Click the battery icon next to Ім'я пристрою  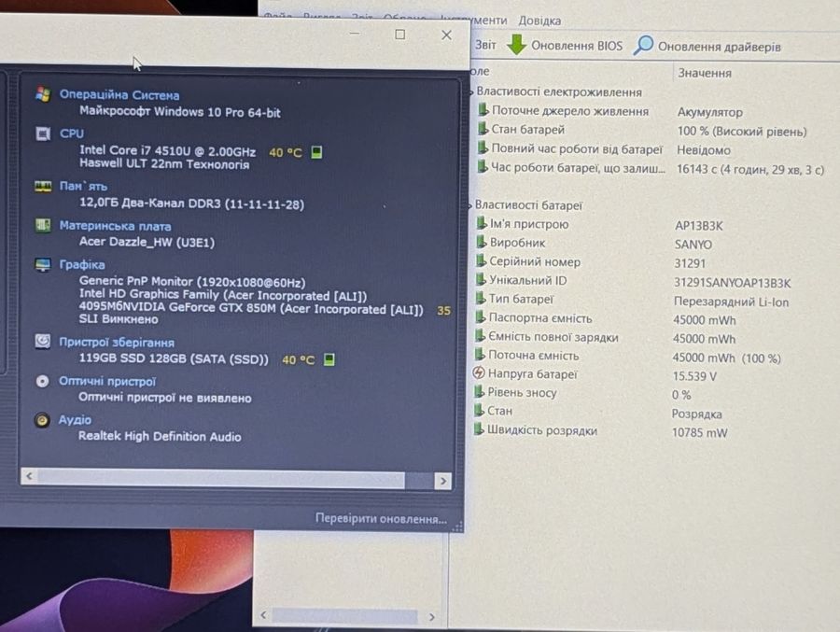tap(482, 223)
